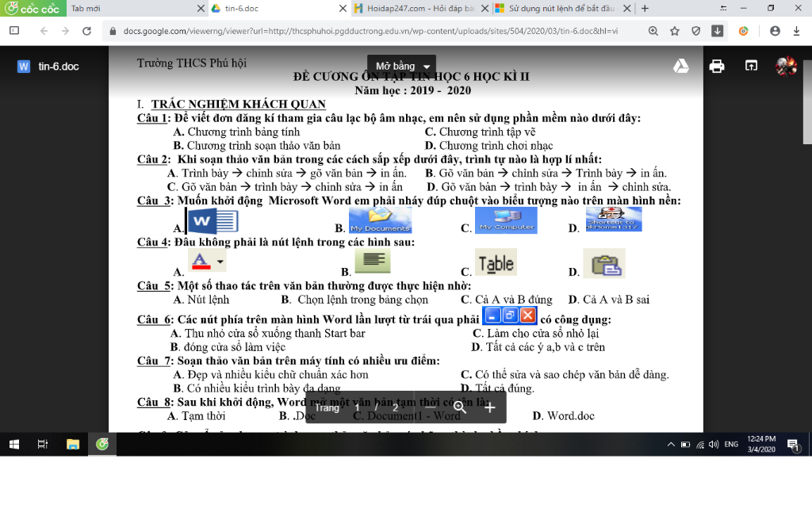Click the download media icon in address bar
The height and width of the screenshot is (512, 812).
[x=717, y=31]
